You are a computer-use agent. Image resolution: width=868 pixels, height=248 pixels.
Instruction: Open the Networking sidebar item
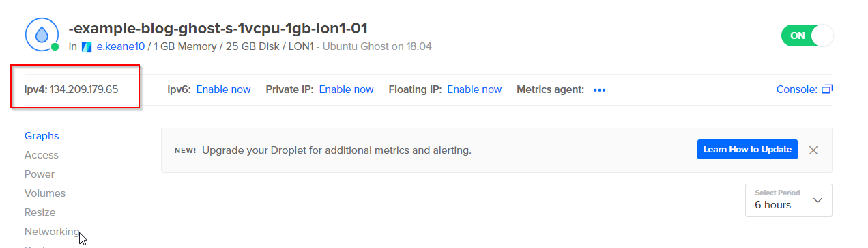point(52,232)
